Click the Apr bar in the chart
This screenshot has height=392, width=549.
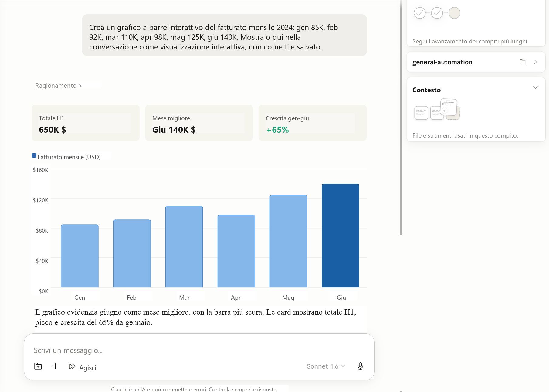[x=236, y=251]
